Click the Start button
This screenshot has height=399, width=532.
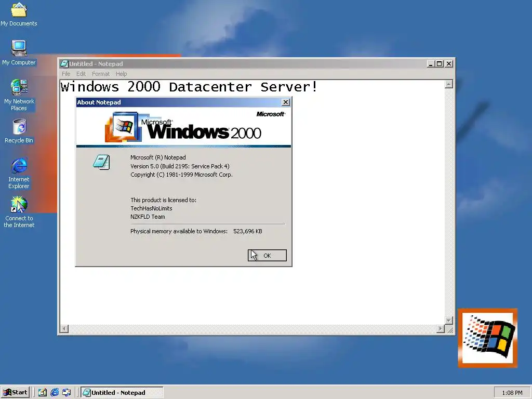(x=16, y=393)
